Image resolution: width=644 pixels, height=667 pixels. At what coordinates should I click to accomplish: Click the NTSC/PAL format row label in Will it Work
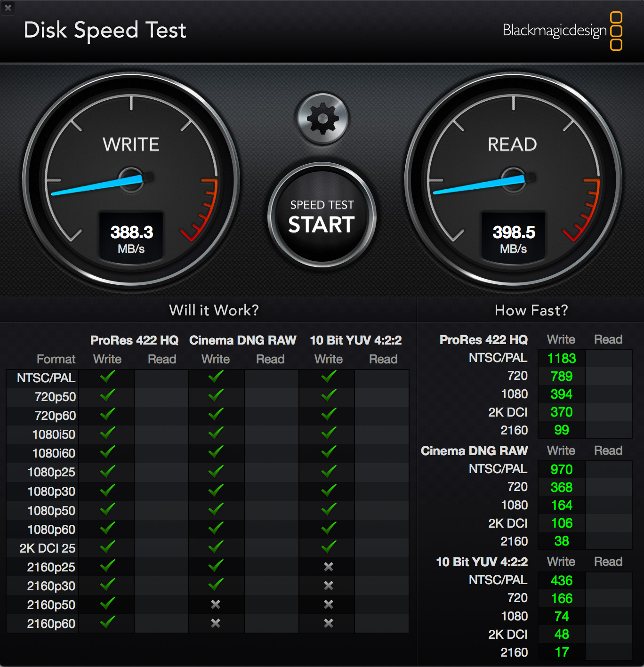pos(46,378)
